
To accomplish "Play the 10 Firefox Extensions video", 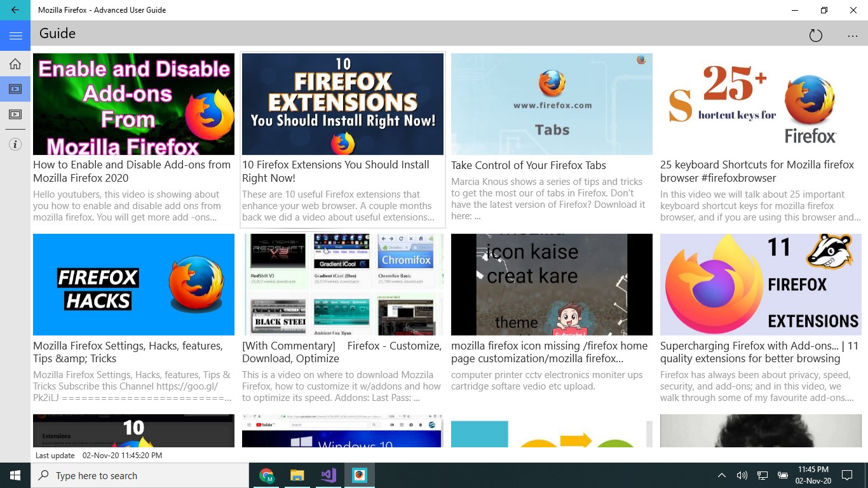I will tap(342, 104).
